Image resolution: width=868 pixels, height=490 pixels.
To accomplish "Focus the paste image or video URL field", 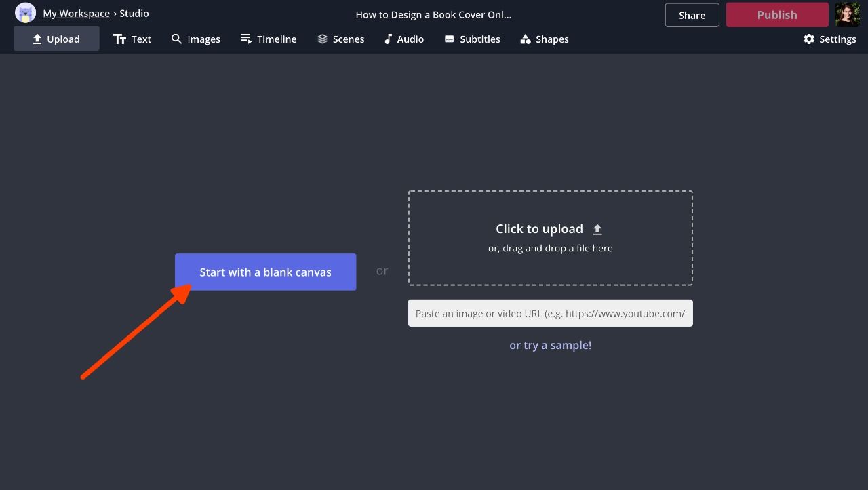I will coord(550,313).
